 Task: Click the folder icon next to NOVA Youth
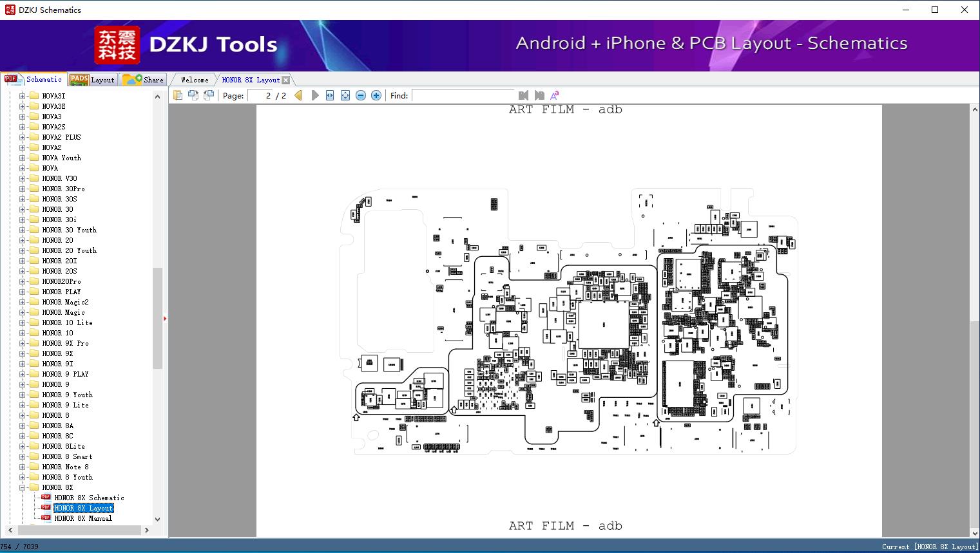click(x=34, y=158)
